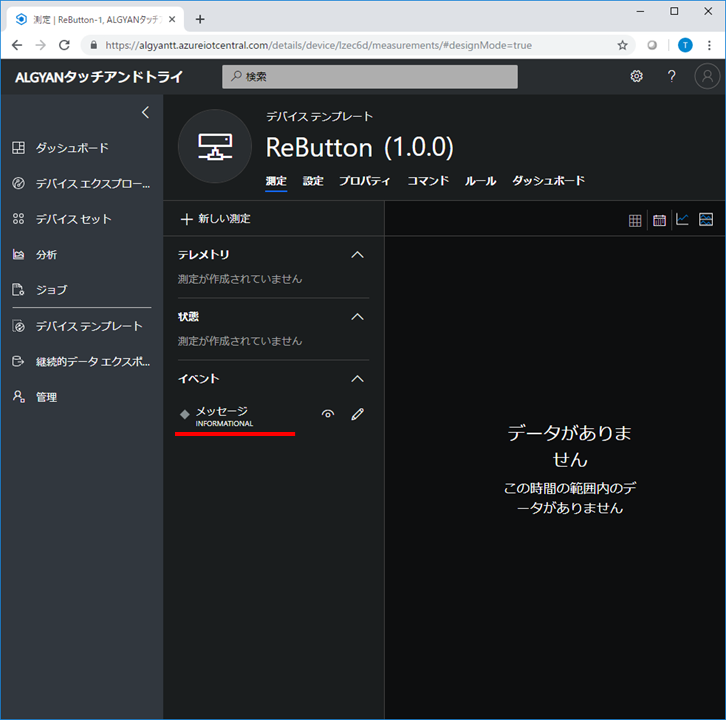Go back in the browser

click(17, 45)
